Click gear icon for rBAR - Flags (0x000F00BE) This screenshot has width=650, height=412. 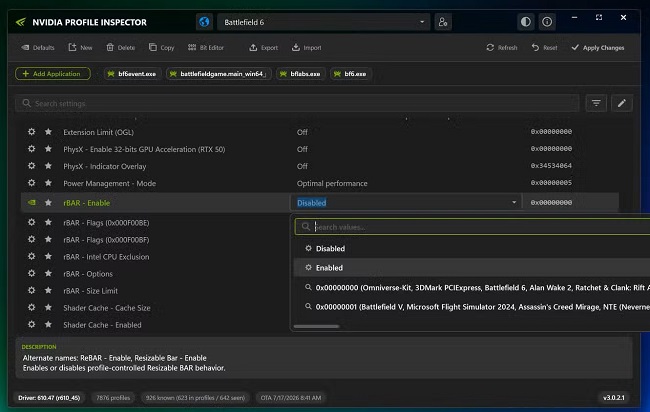pyautogui.click(x=32, y=222)
